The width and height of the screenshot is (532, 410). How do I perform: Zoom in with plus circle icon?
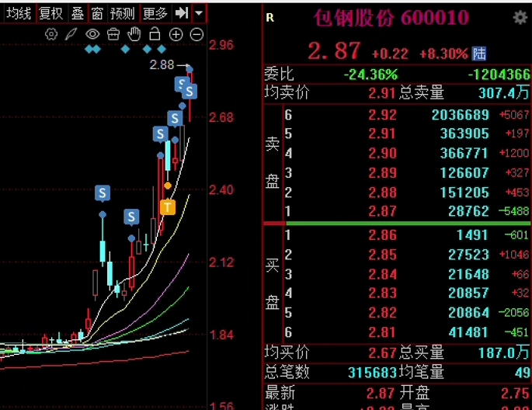176,35
